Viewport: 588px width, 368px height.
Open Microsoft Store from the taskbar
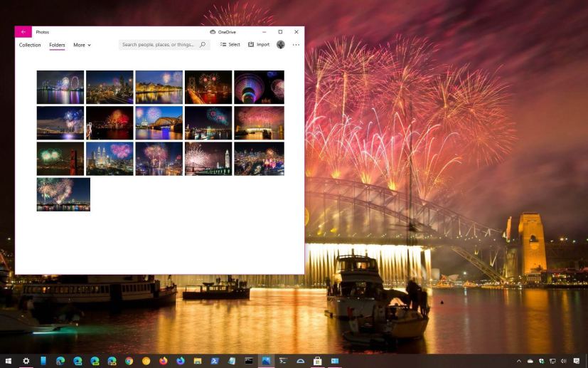coord(318,362)
